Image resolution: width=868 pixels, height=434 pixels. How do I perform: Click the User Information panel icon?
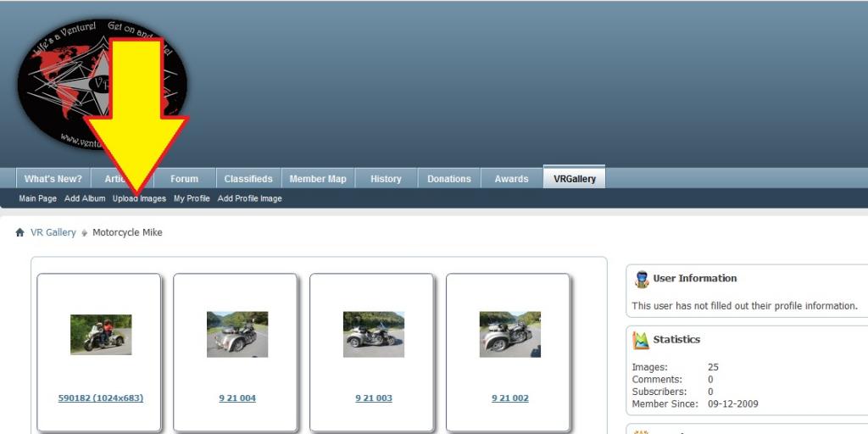point(641,279)
